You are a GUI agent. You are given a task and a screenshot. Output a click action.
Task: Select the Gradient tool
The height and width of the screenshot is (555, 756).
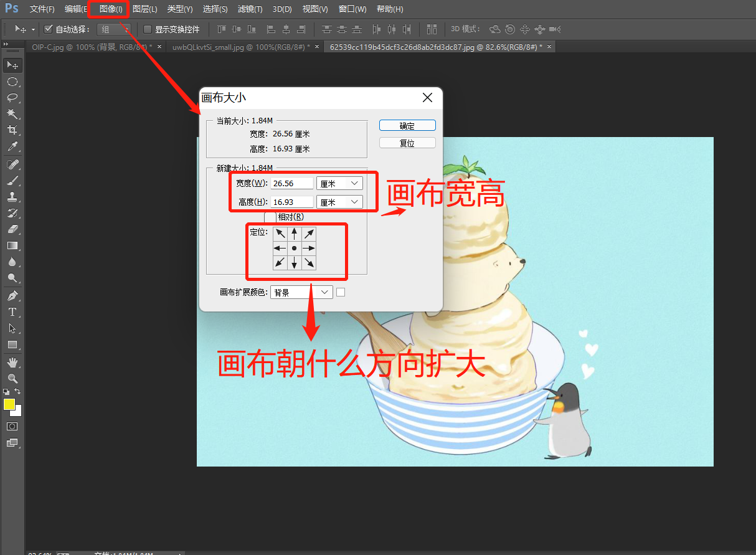pyautogui.click(x=12, y=245)
